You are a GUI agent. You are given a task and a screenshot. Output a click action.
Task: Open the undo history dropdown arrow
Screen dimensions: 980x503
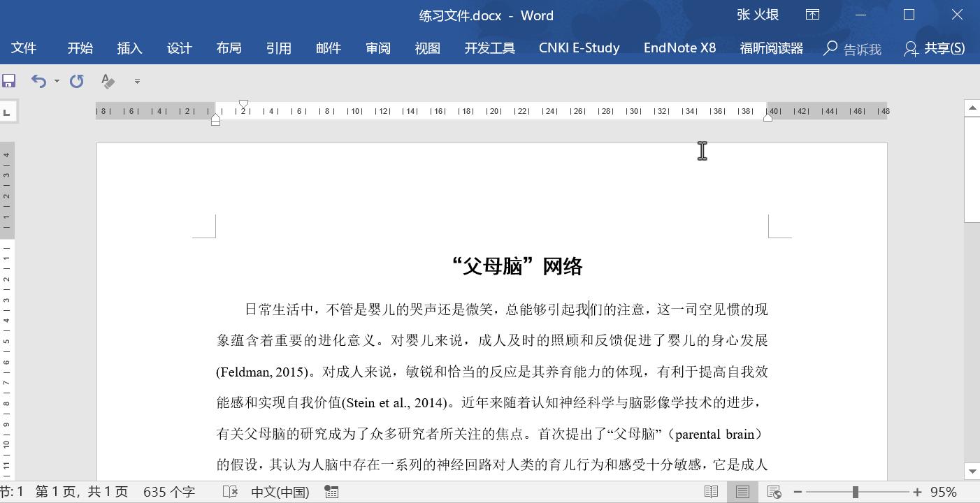57,81
